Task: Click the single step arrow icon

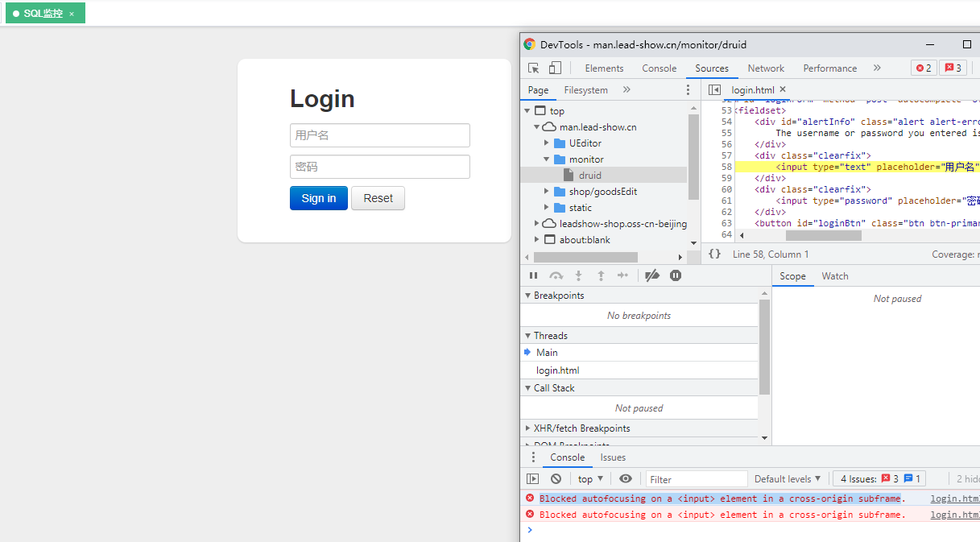Action: 622,276
